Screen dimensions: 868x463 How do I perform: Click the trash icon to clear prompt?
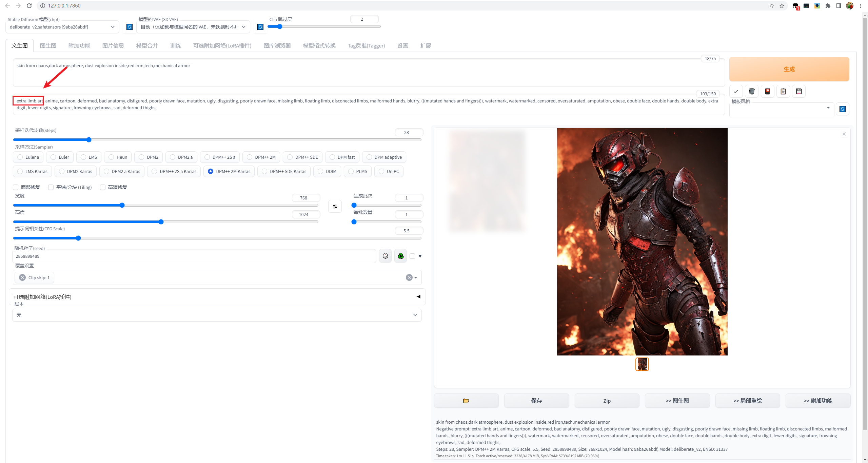pyautogui.click(x=751, y=91)
